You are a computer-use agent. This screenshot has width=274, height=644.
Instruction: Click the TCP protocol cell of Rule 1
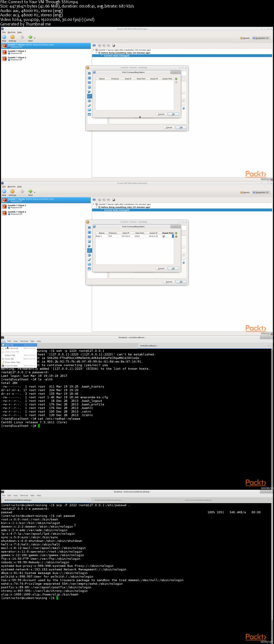(x=112, y=236)
